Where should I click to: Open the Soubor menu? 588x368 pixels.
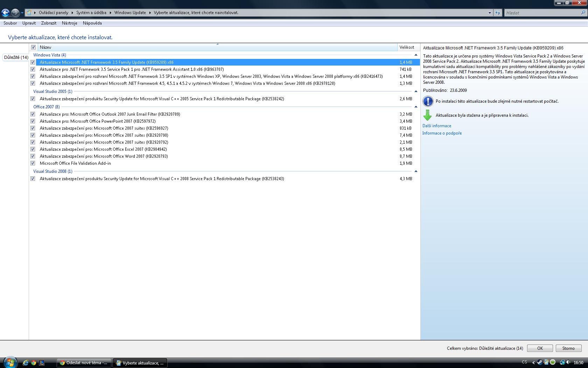pyautogui.click(x=10, y=23)
